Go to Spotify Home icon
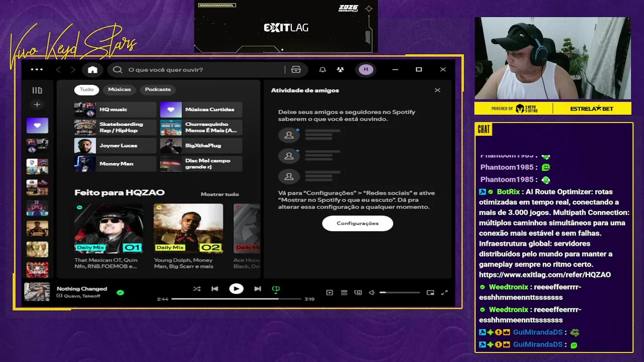Viewport: 644px width, 362px height. point(93,70)
